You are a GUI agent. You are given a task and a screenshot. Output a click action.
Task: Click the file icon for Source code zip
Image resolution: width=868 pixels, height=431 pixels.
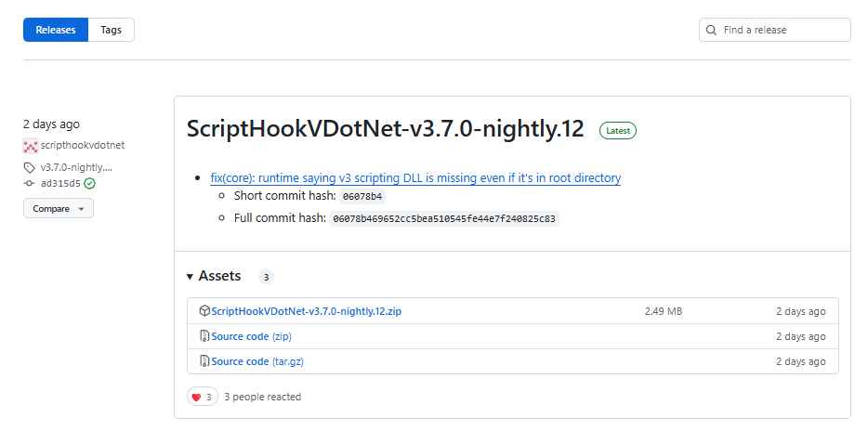[x=204, y=336]
